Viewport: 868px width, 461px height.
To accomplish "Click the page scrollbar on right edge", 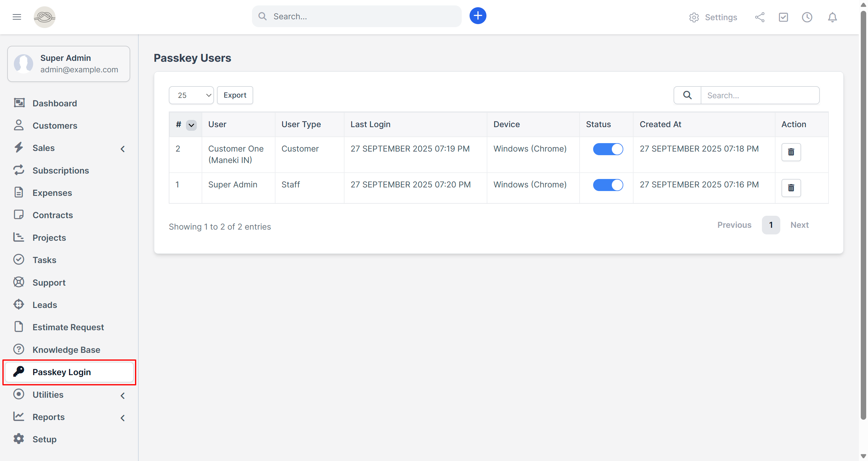I will point(863,216).
